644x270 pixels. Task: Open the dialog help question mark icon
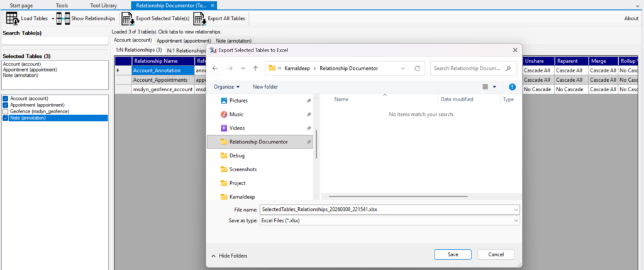512,87
